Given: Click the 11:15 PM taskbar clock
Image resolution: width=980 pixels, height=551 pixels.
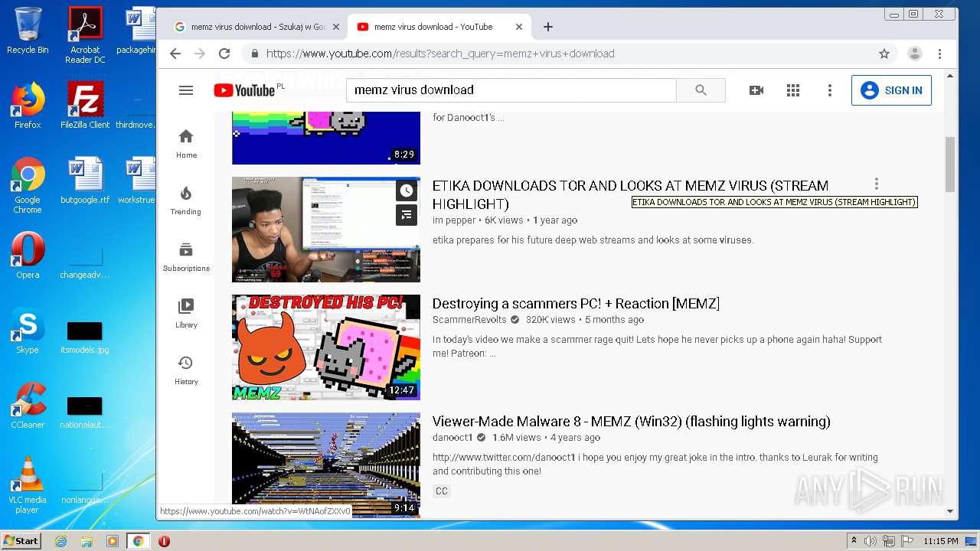Looking at the screenshot, I should (x=941, y=541).
